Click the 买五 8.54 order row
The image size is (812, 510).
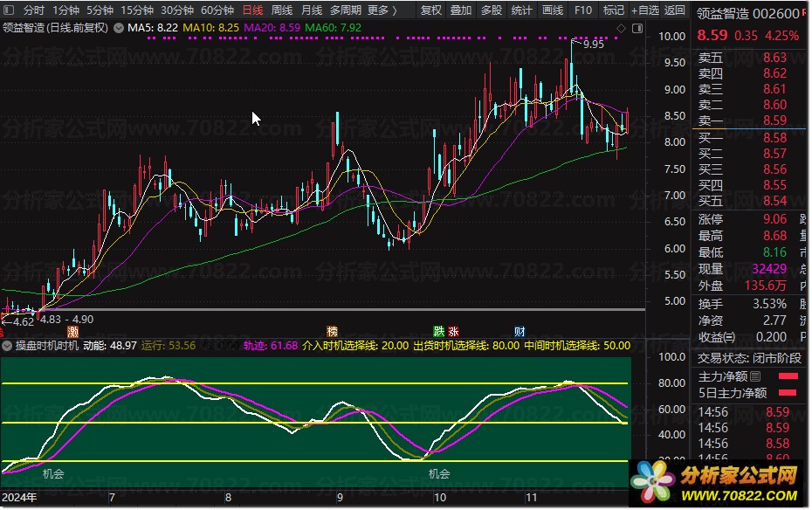click(742, 200)
